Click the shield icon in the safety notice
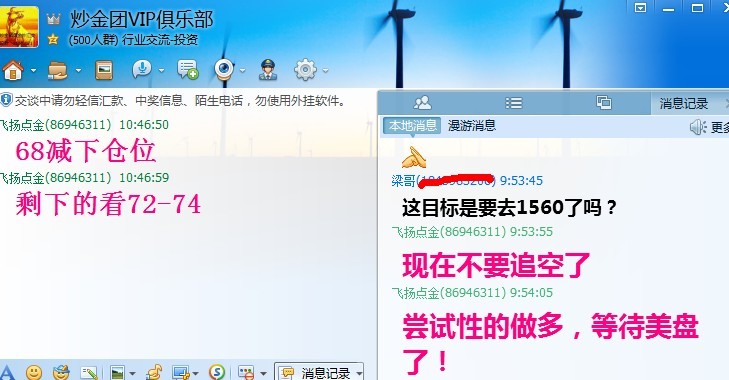This screenshot has width=729, height=380. click(x=6, y=100)
